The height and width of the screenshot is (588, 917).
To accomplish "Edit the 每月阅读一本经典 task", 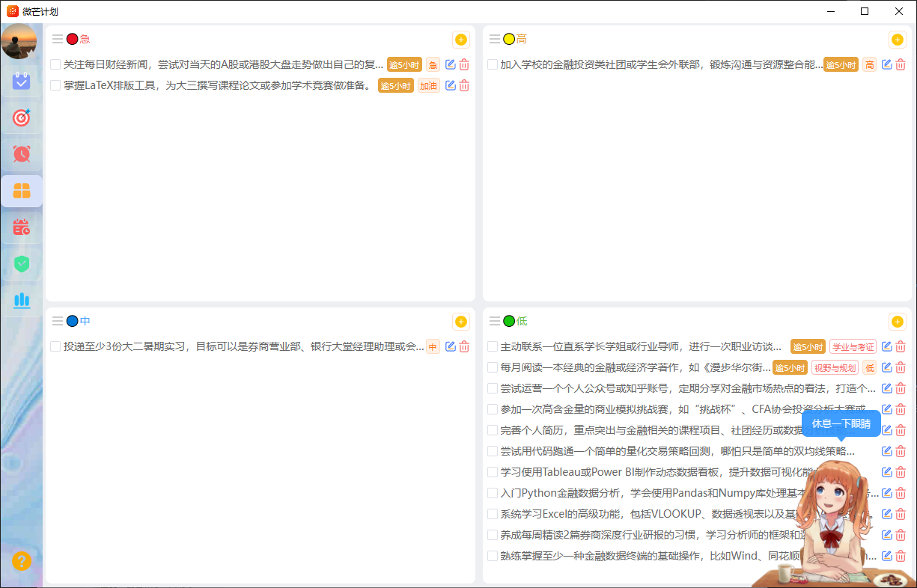I will pyautogui.click(x=887, y=367).
